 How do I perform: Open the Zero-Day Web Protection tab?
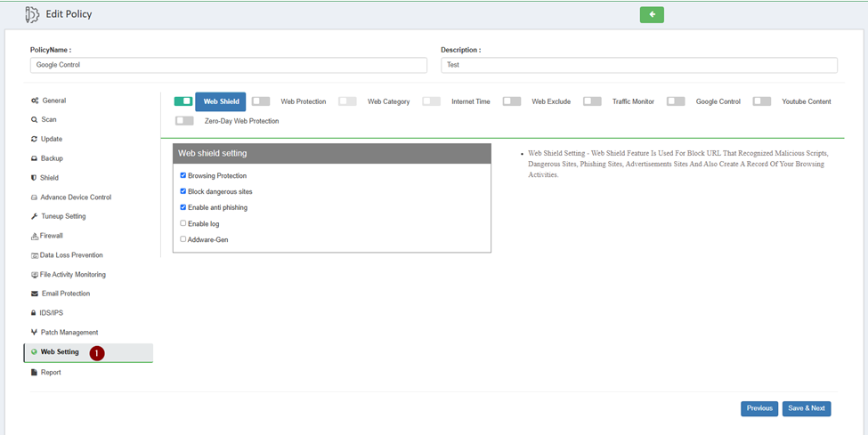pyautogui.click(x=242, y=121)
